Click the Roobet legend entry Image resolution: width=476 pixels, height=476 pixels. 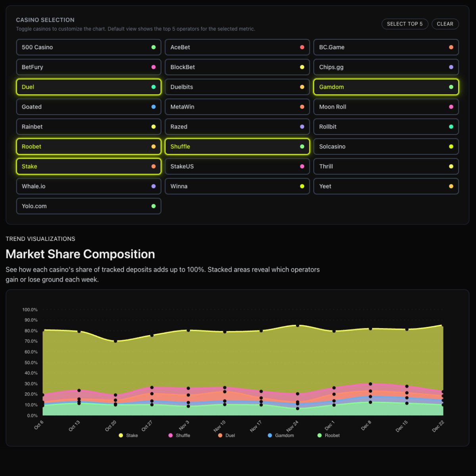(x=328, y=435)
